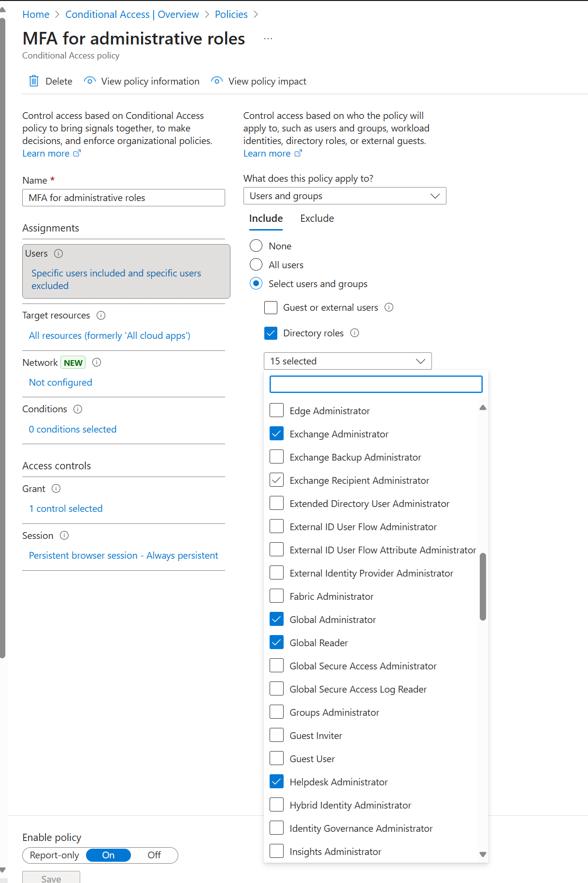Screen dimensions: 588x883
Task: Uncheck the Directory roles checkbox
Action: point(271,333)
